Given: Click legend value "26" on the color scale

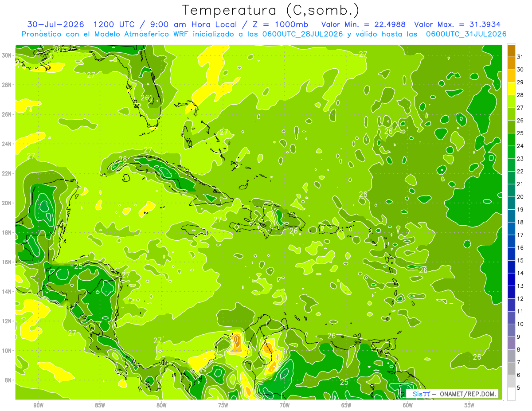Looking at the screenshot, I should [x=520, y=121].
